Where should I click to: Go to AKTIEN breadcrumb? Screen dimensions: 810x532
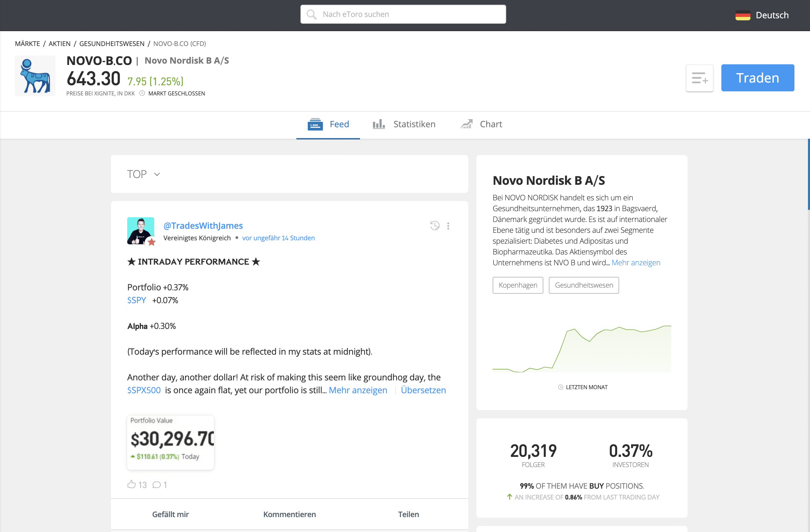tap(60, 44)
